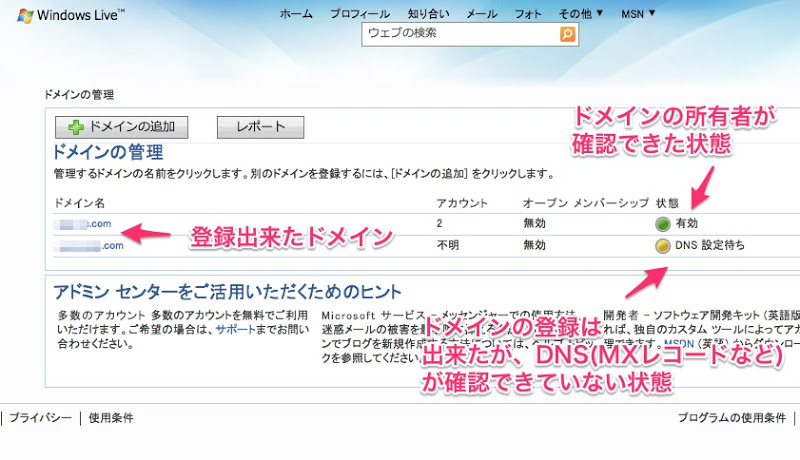Screen dimensions: 800x460
Task: Open フォト from the top navigation
Action: 528,14
